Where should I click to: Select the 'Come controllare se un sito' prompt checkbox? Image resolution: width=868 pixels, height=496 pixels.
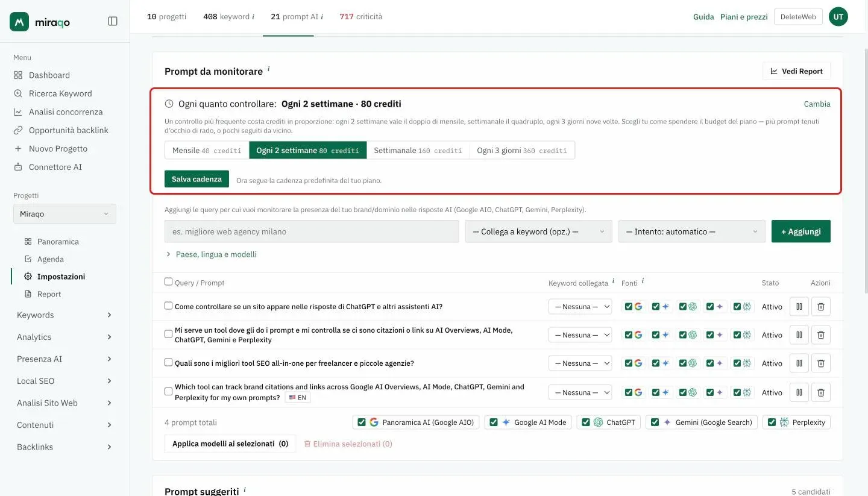pyautogui.click(x=169, y=306)
